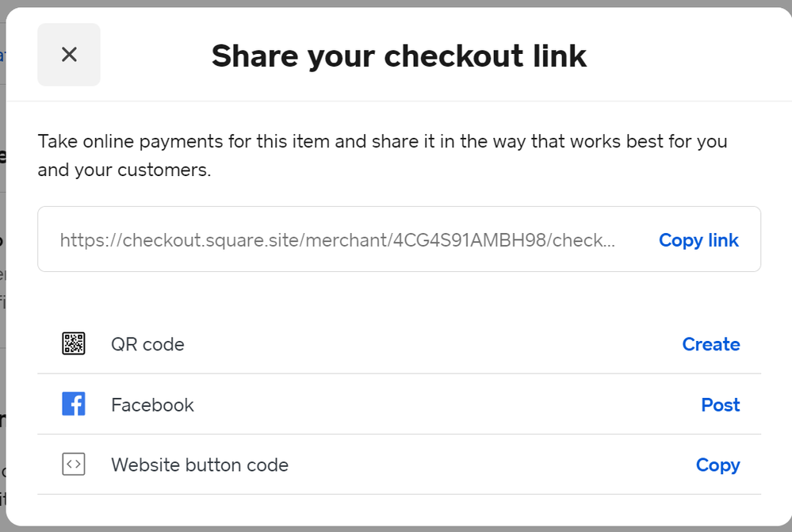The image size is (792, 532).
Task: Click the "QR code" row label
Action: point(147,344)
